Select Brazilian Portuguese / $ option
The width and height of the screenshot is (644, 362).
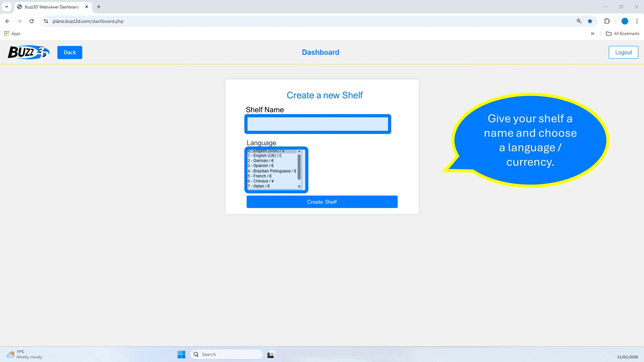[x=272, y=171]
